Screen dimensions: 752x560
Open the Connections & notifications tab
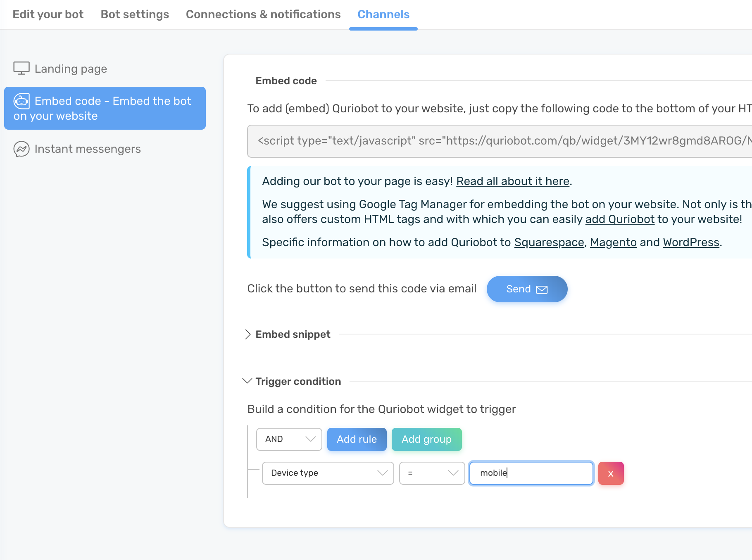click(263, 14)
